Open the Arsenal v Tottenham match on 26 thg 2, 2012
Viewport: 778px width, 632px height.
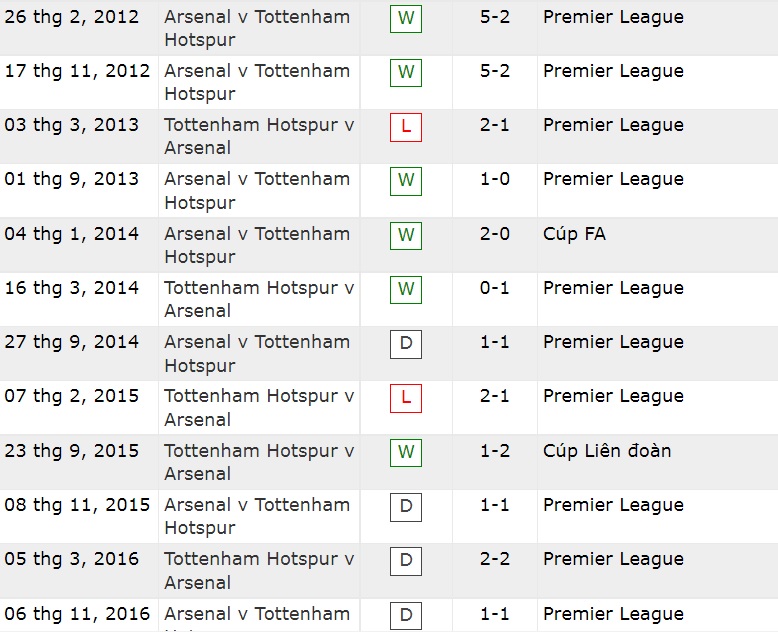coord(257,28)
